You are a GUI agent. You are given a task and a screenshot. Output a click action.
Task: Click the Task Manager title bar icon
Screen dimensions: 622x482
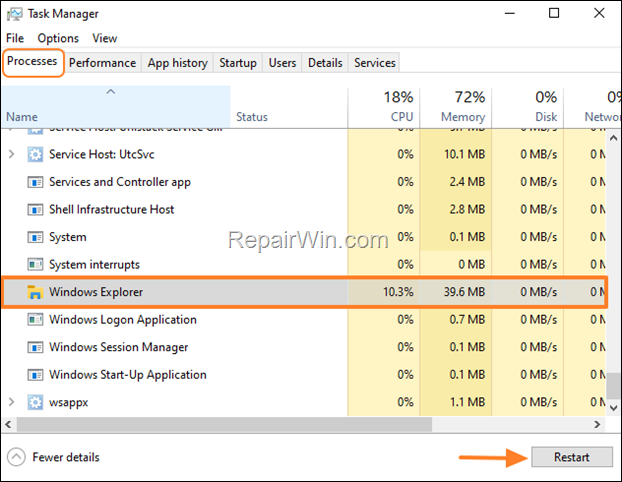14,14
